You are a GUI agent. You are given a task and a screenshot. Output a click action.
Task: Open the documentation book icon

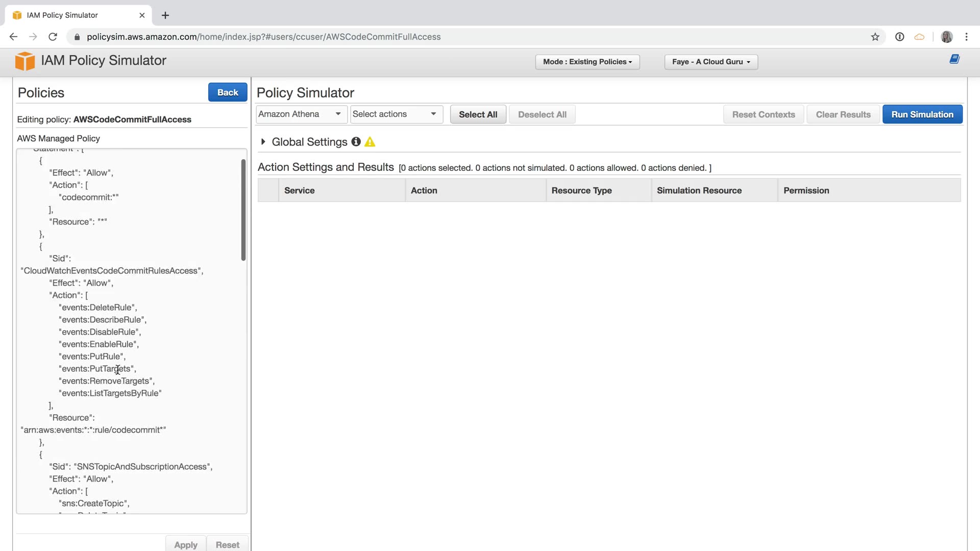pos(954,59)
